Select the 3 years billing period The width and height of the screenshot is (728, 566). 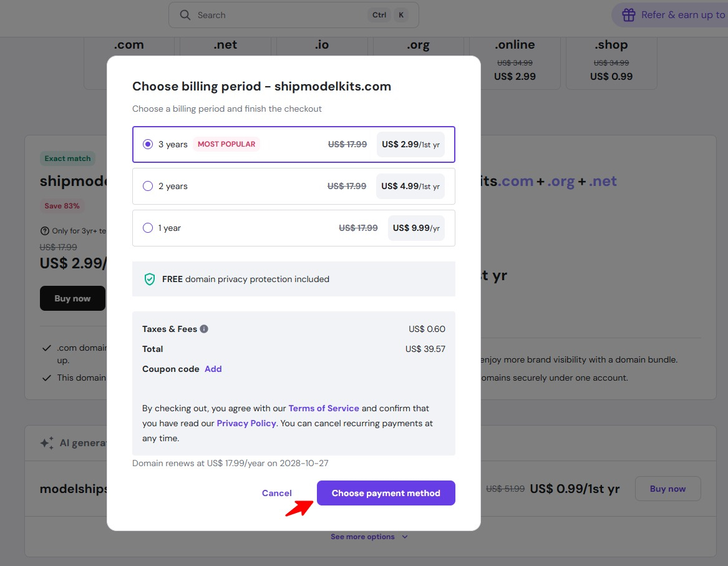[148, 144]
